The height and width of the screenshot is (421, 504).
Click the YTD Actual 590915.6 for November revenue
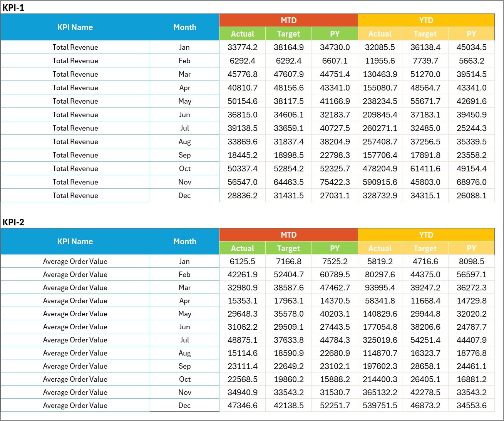tap(380, 182)
